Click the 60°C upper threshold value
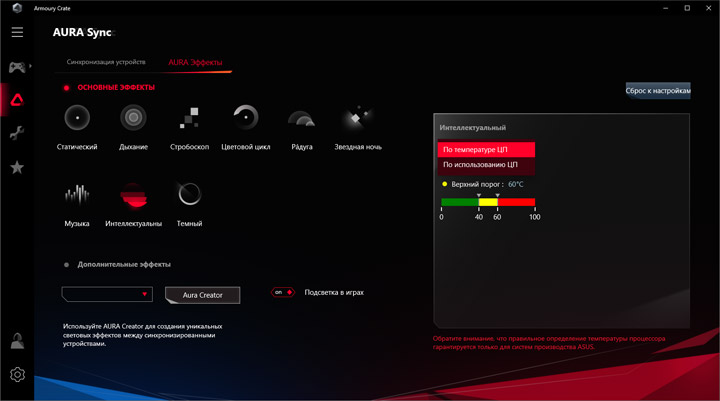Screen dimensions: 720x401 (515, 184)
